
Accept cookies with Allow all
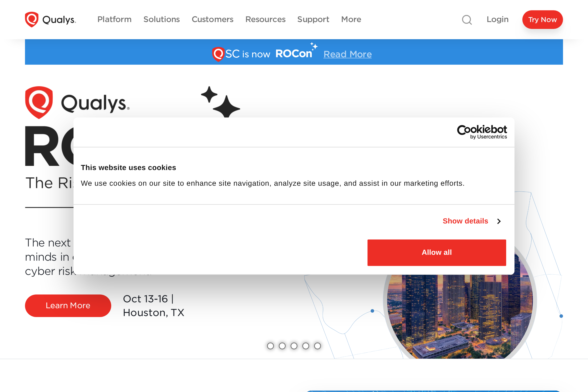pyautogui.click(x=437, y=252)
